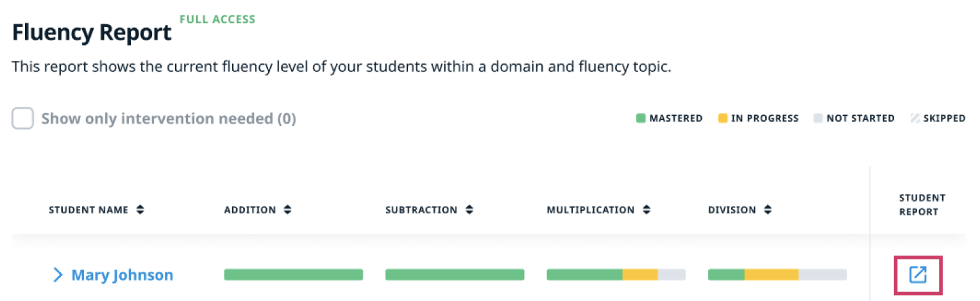
Task: Click the Subtraction column sort icon
Action: (469, 210)
